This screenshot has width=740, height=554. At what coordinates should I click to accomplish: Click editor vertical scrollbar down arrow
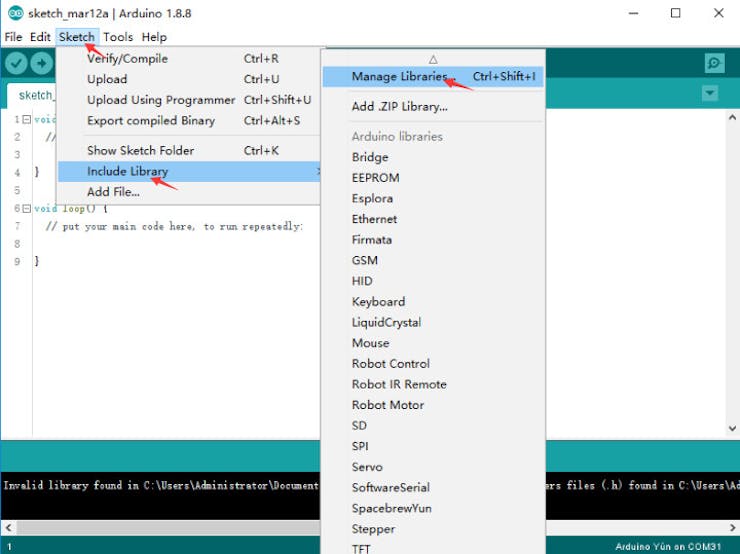pyautogui.click(x=732, y=428)
